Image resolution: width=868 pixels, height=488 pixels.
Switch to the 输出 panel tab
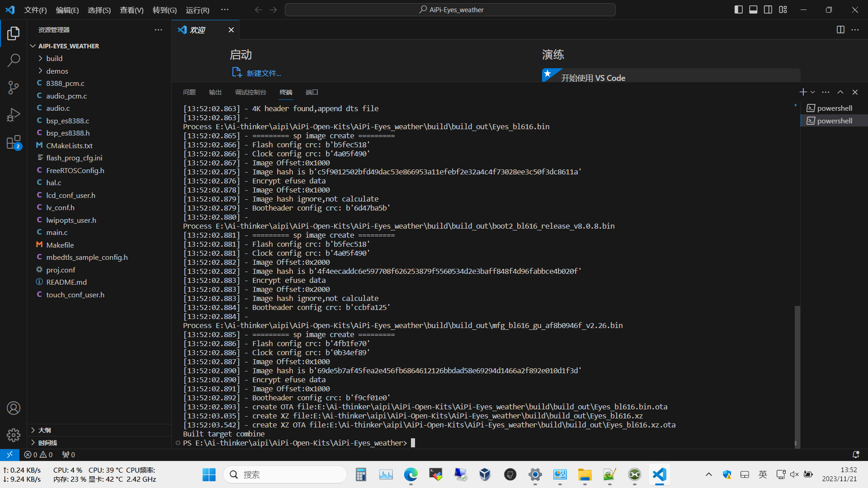(x=215, y=92)
